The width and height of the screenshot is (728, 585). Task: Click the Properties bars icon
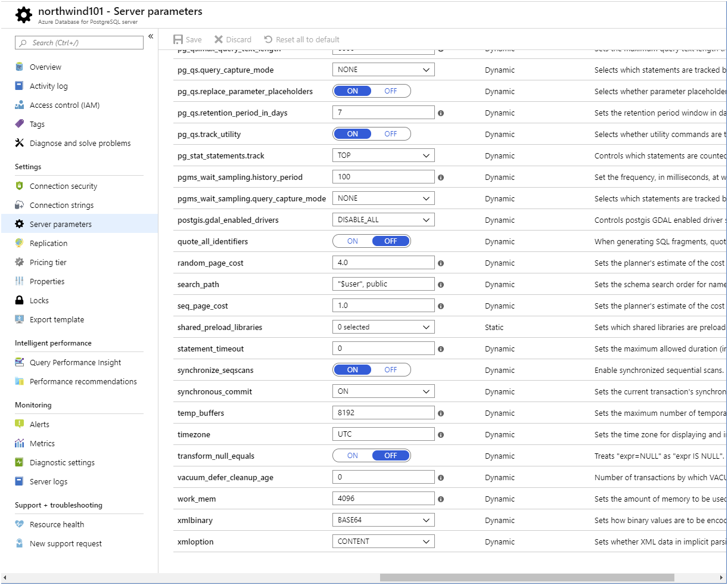(20, 281)
